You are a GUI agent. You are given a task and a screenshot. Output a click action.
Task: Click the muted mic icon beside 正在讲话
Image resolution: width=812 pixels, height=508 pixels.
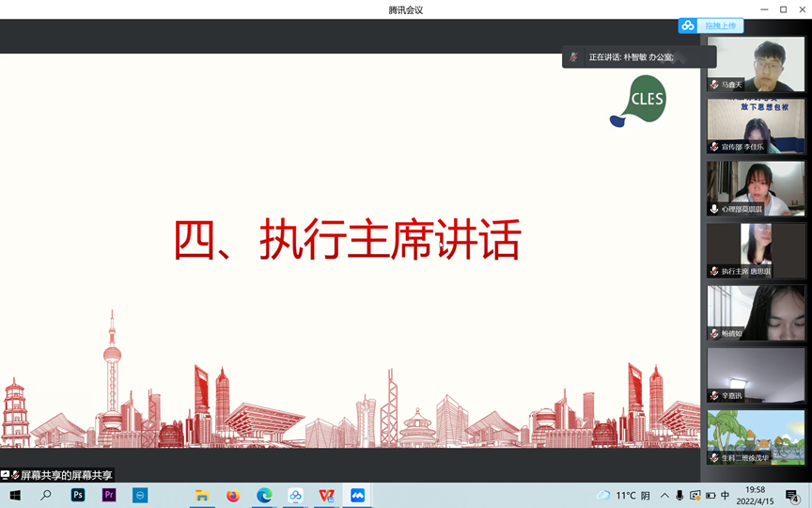tap(574, 57)
